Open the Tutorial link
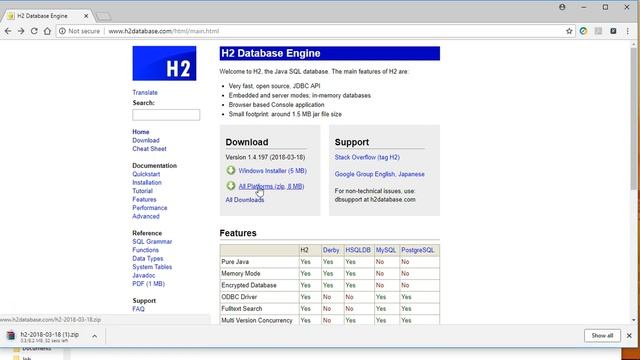 pyautogui.click(x=142, y=191)
